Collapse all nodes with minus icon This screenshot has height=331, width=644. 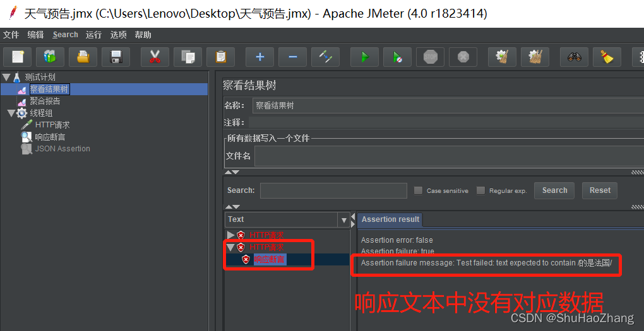pyautogui.click(x=292, y=57)
